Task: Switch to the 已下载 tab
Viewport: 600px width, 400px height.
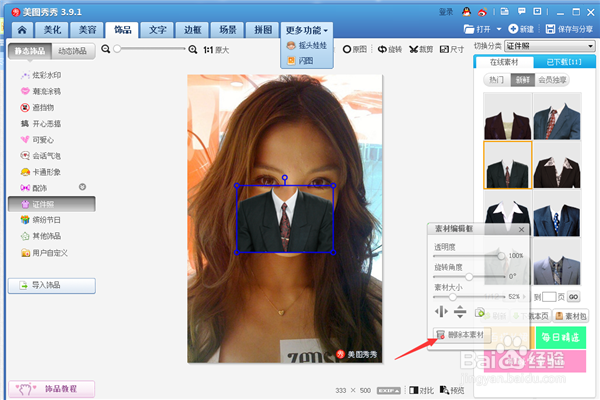Action: (564, 62)
